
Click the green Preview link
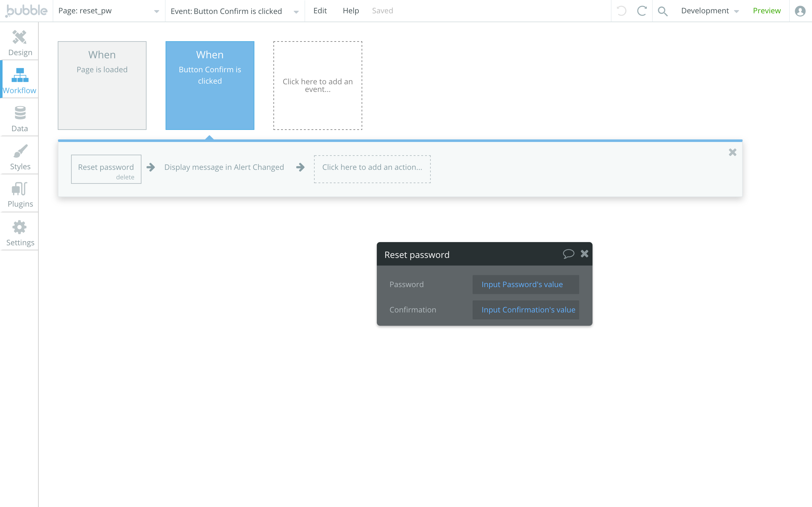tap(766, 11)
